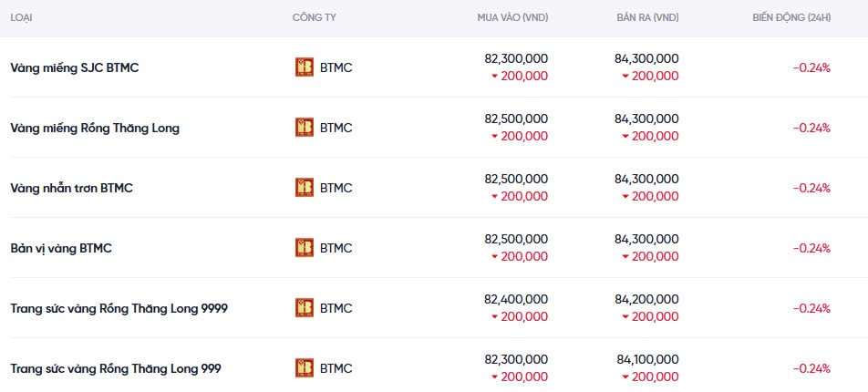Open the Vàng miếng SJC BTMC entry
The height and width of the screenshot is (392, 868).
pos(75,67)
